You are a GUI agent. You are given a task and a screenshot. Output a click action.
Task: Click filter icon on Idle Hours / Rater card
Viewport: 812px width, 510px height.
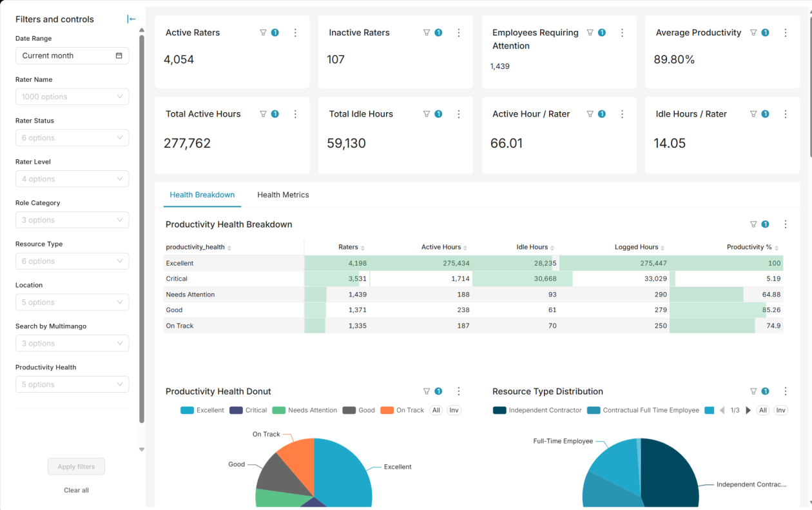pyautogui.click(x=753, y=113)
